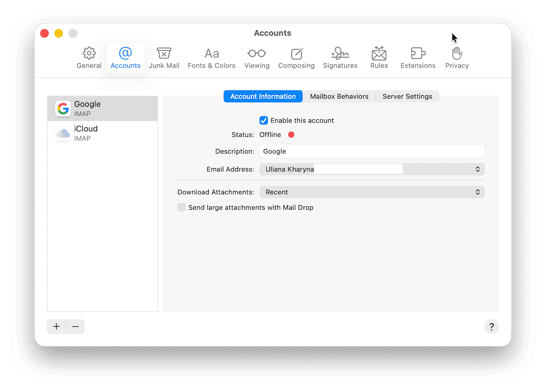Uncheck Enable this account

pos(264,120)
